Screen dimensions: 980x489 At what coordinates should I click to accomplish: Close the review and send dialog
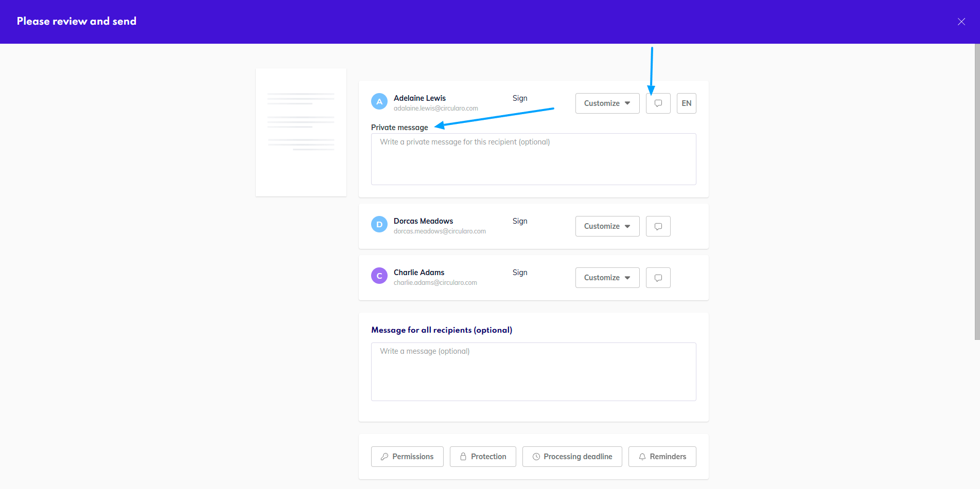click(x=961, y=22)
